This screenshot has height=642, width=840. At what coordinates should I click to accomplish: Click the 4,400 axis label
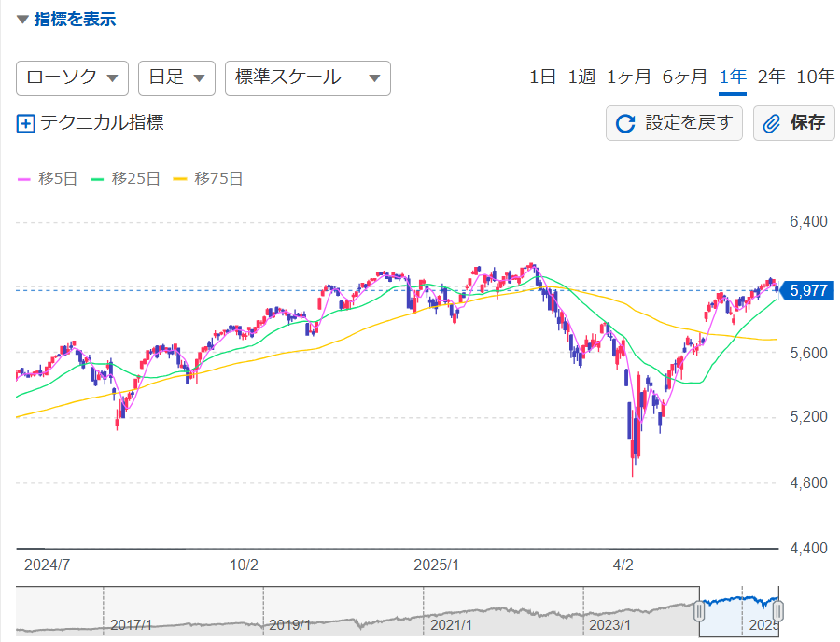click(x=808, y=549)
